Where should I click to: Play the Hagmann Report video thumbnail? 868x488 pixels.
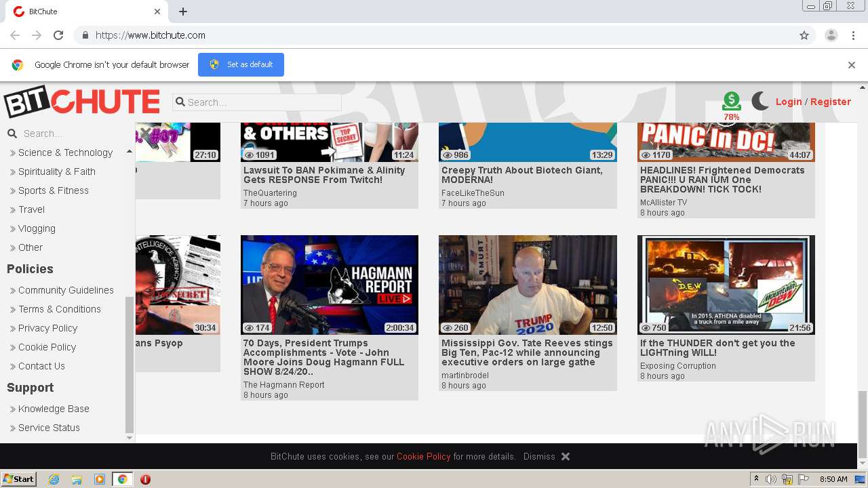330,285
